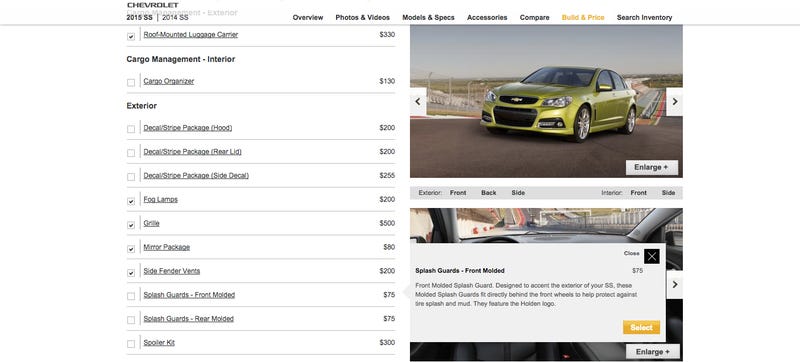This screenshot has width=800, height=362.
Task: Open Grille details link
Action: pos(151,223)
